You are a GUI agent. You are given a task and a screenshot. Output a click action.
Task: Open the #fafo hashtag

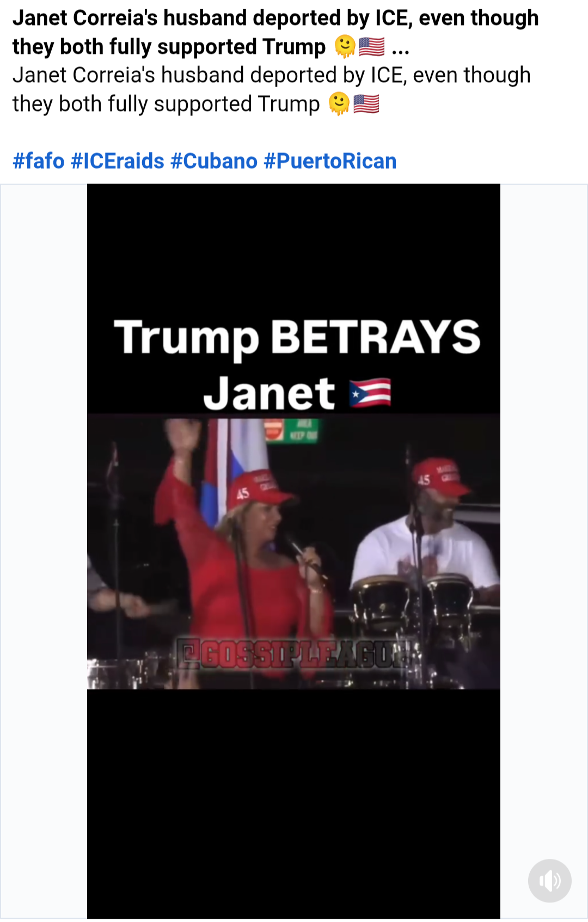click(x=39, y=161)
